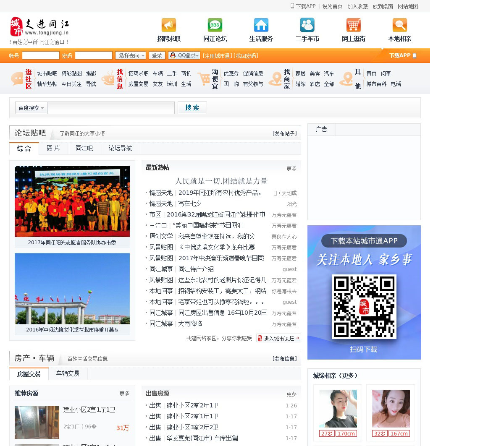Expand the 选择去向 dropdown
Image resolution: width=504 pixels, height=446 pixels.
coord(131,55)
